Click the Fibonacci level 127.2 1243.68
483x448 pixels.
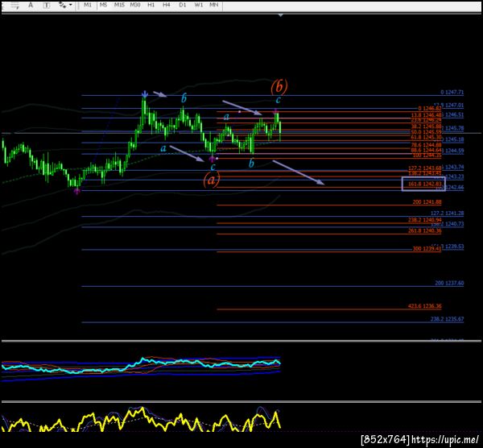[x=425, y=168]
